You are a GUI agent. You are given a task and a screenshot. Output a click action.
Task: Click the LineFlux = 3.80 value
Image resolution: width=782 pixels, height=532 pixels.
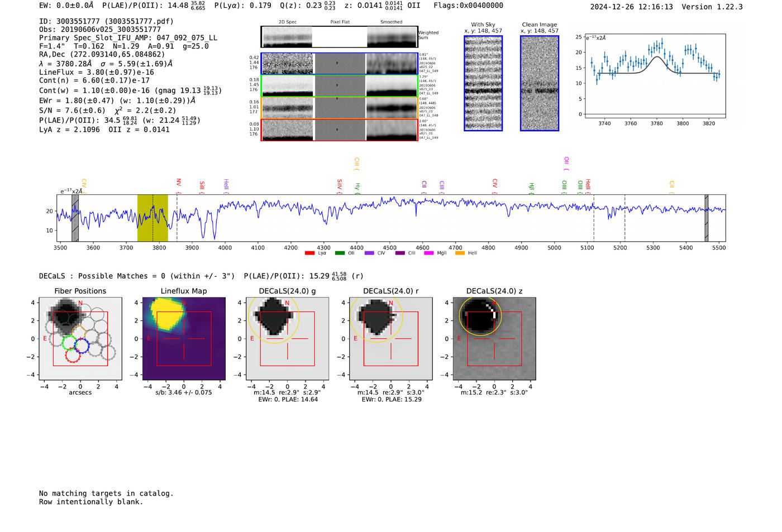click(x=97, y=73)
